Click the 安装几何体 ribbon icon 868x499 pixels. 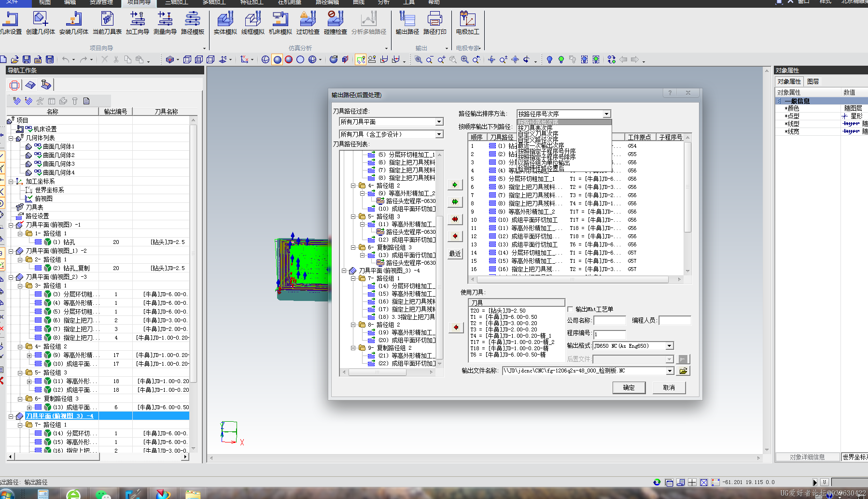point(74,23)
